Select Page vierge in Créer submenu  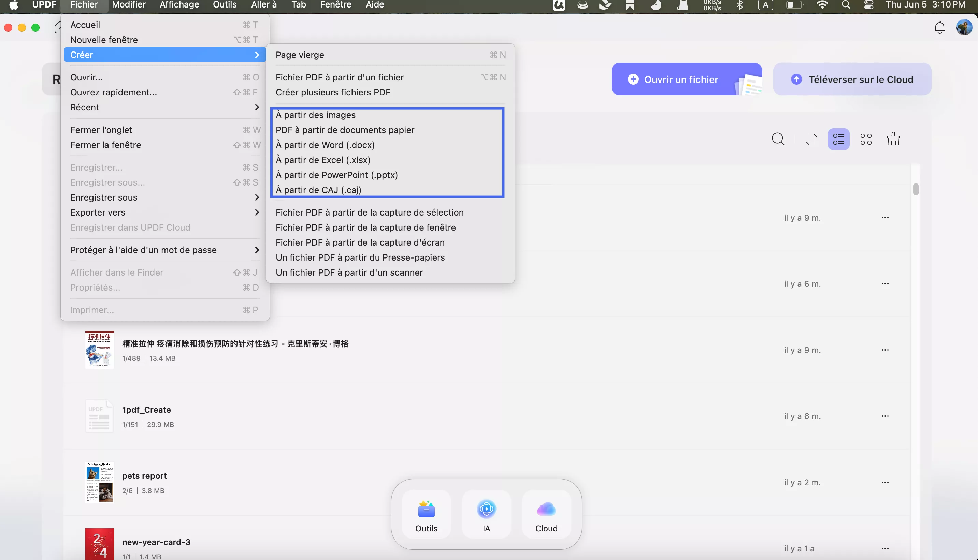click(390, 55)
